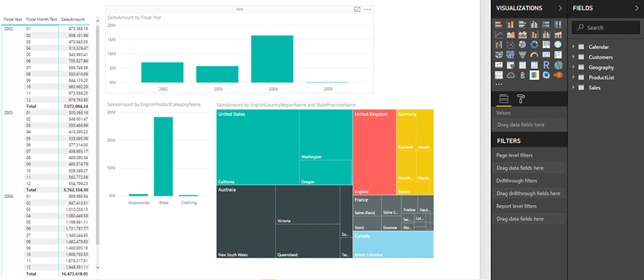Select the orange fish Aquarium custom visual

(x=557, y=74)
